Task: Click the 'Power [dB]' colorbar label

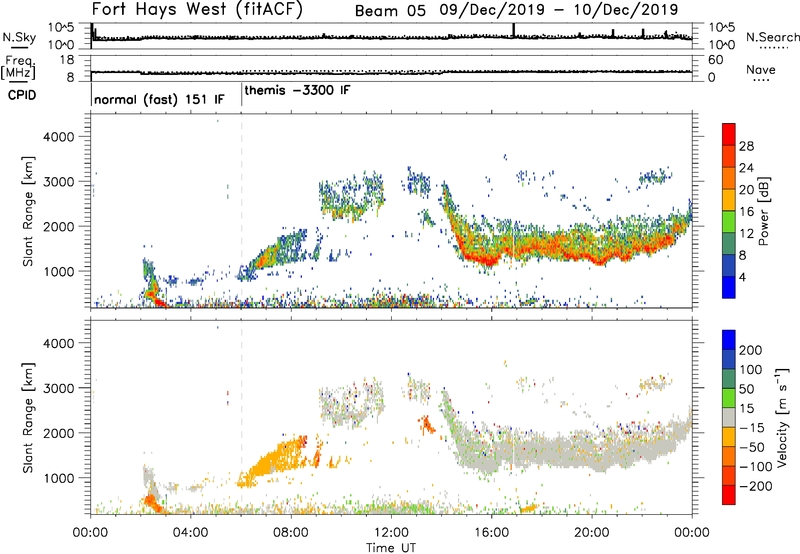Action: pyautogui.click(x=763, y=211)
